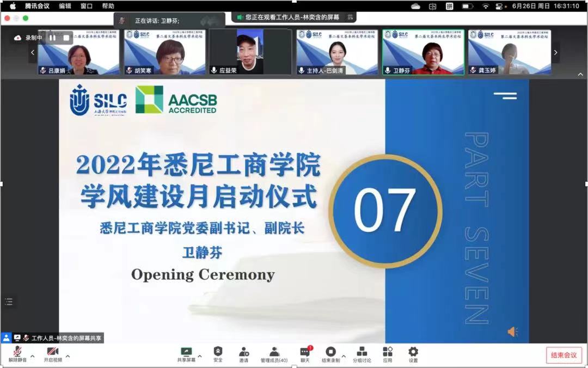
Task: Open 设置 settings gear
Action: tap(413, 353)
